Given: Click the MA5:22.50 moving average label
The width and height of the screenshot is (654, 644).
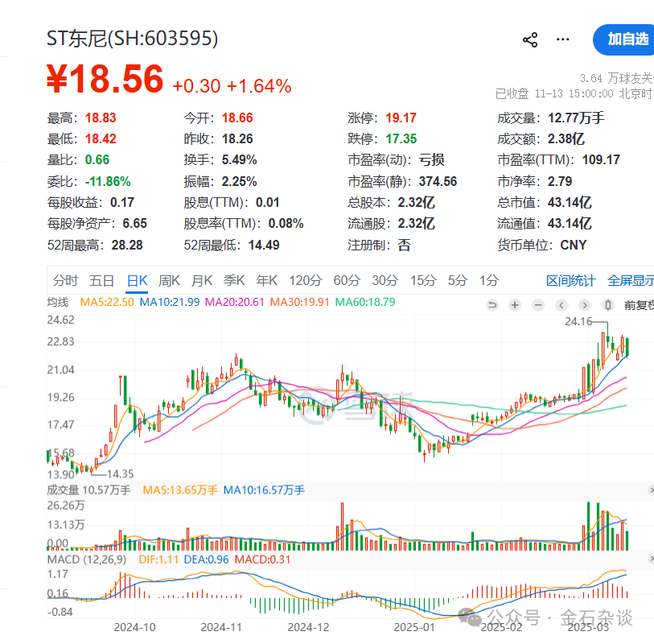Looking at the screenshot, I should (x=107, y=302).
